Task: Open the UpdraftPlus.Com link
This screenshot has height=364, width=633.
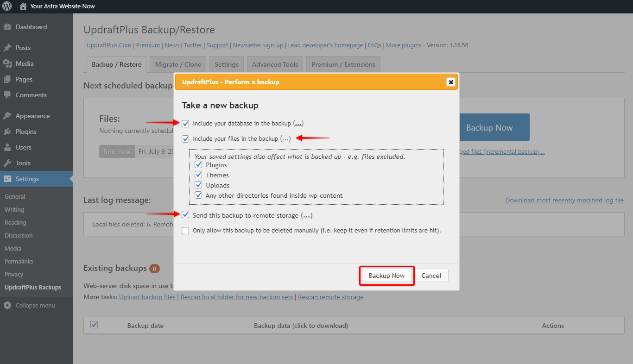Action: (110, 45)
